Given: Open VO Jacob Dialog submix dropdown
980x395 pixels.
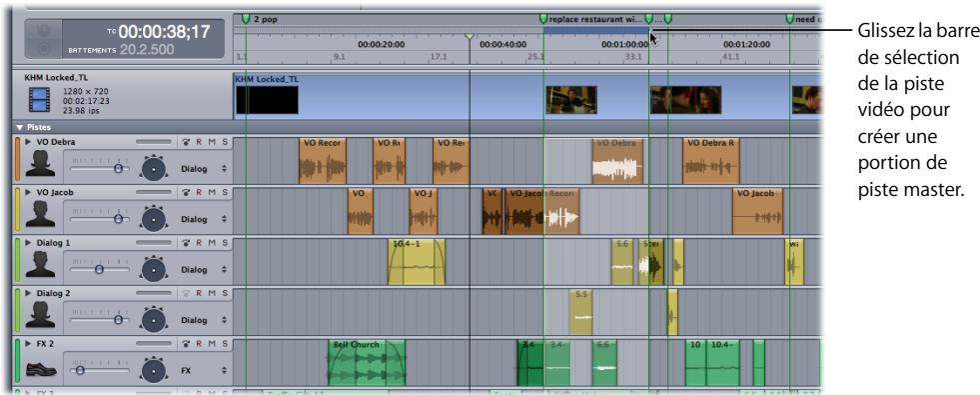Looking at the screenshot, I should coord(204,220).
